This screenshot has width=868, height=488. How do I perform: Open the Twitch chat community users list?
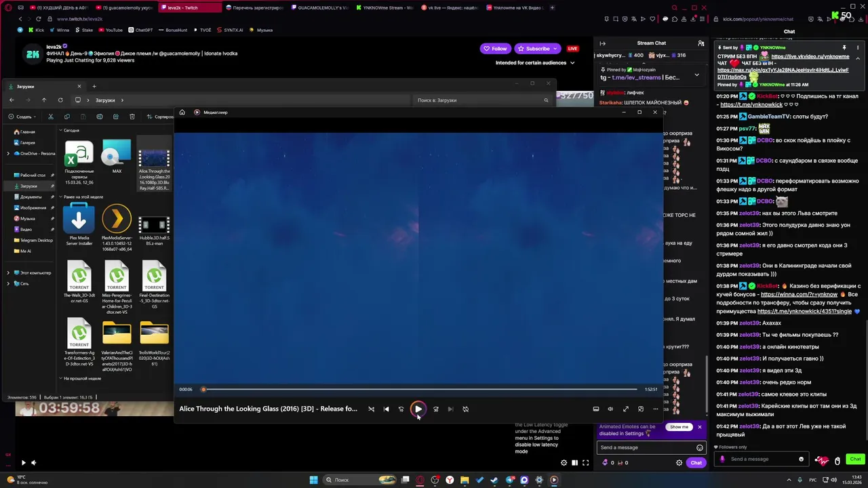[x=701, y=43]
